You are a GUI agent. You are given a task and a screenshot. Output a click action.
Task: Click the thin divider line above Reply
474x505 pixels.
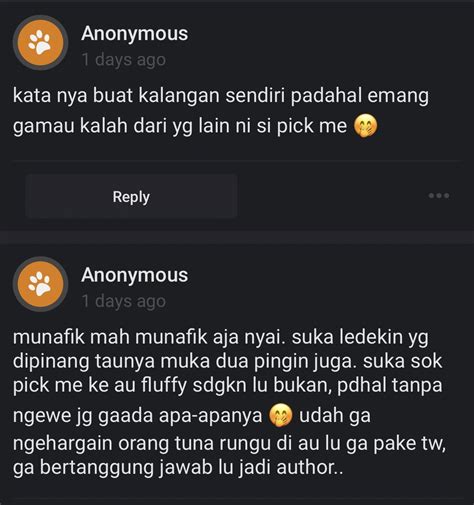click(237, 161)
